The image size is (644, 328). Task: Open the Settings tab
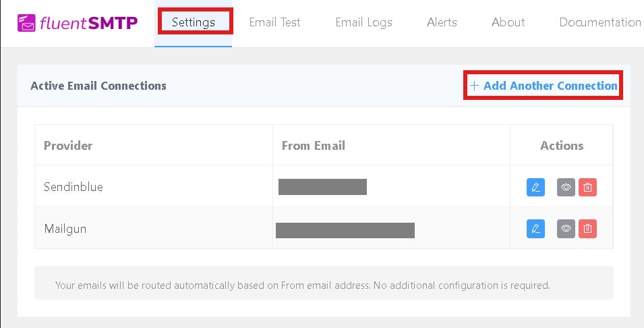(194, 22)
